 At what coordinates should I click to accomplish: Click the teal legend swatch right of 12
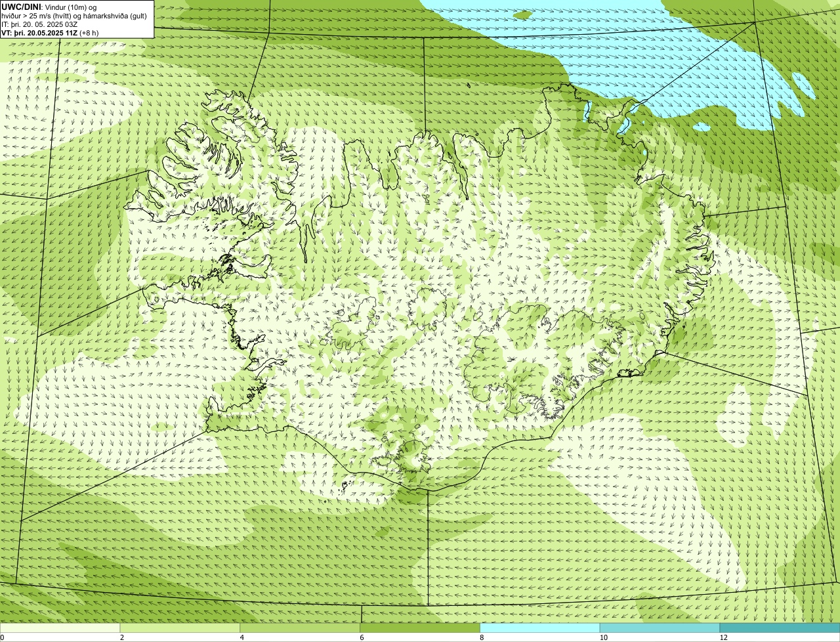click(x=780, y=628)
